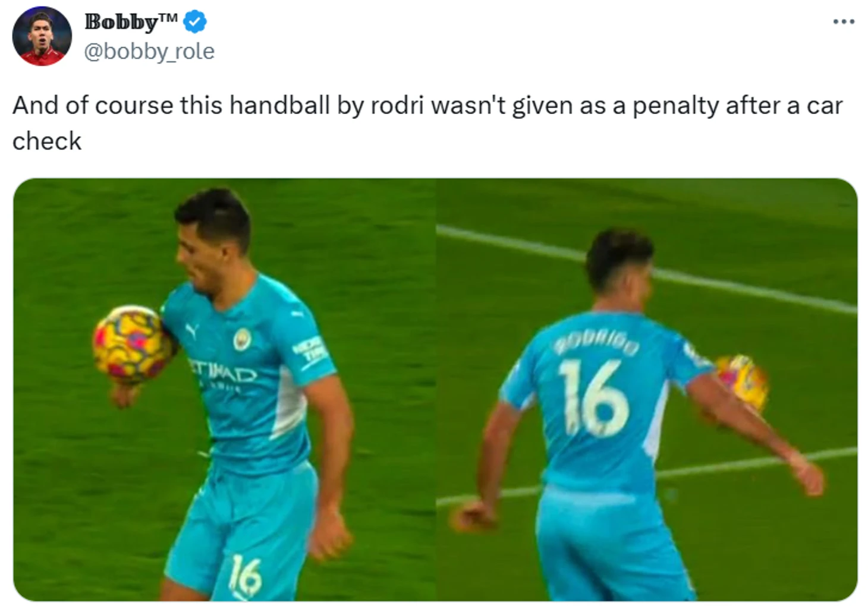Viewport: 868px width, 606px height.
Task: Click the sleeve badge on the left photo
Action: click(312, 352)
